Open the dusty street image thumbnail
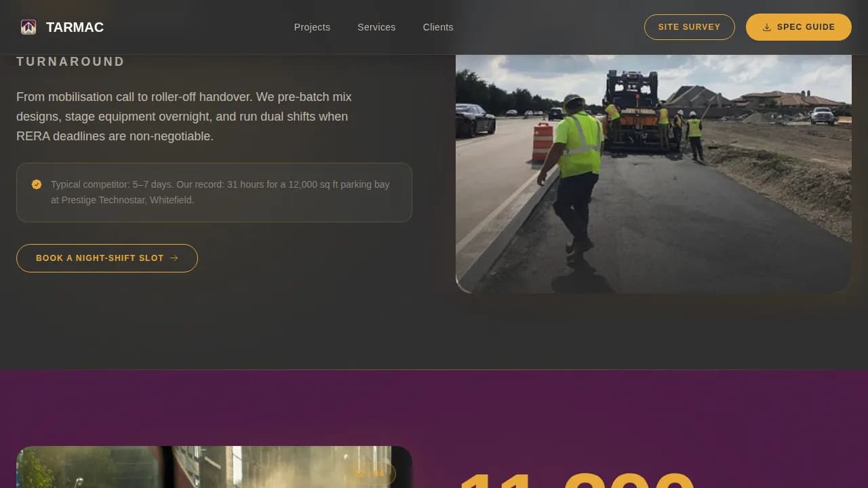868x488 pixels. [214, 467]
